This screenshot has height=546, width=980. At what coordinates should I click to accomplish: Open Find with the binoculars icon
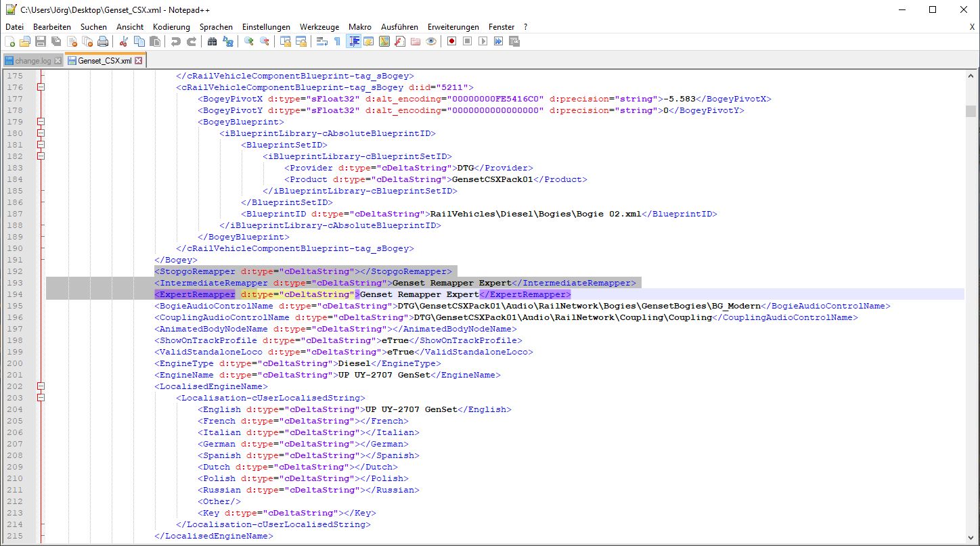[x=213, y=42]
